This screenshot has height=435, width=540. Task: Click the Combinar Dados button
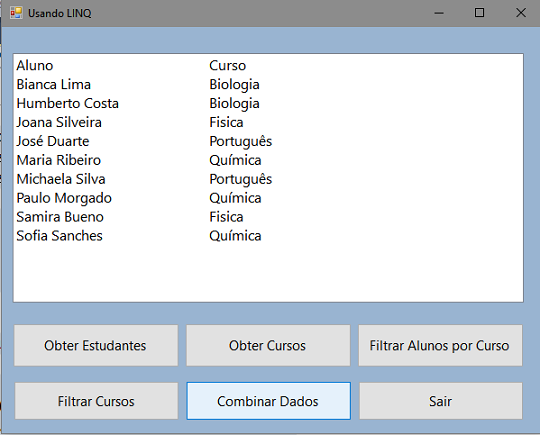(268, 401)
